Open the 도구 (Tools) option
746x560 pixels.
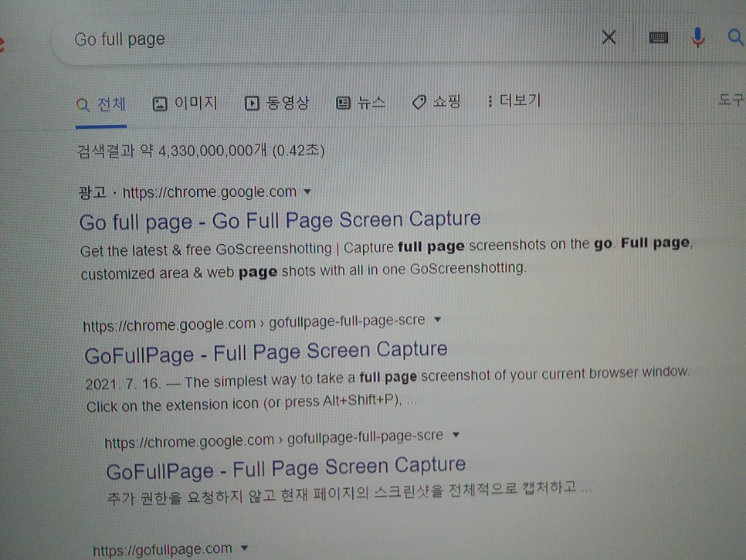click(x=731, y=100)
